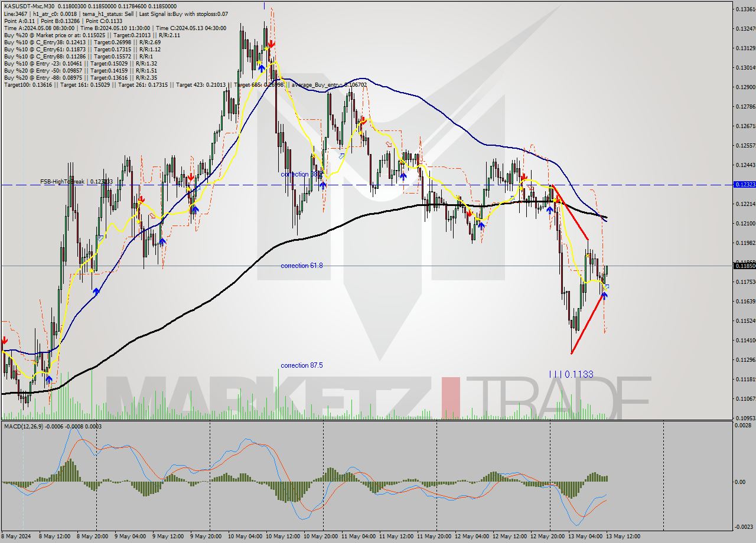
Task: Click the '10 May 12:00' time axis label
Action: [283, 537]
